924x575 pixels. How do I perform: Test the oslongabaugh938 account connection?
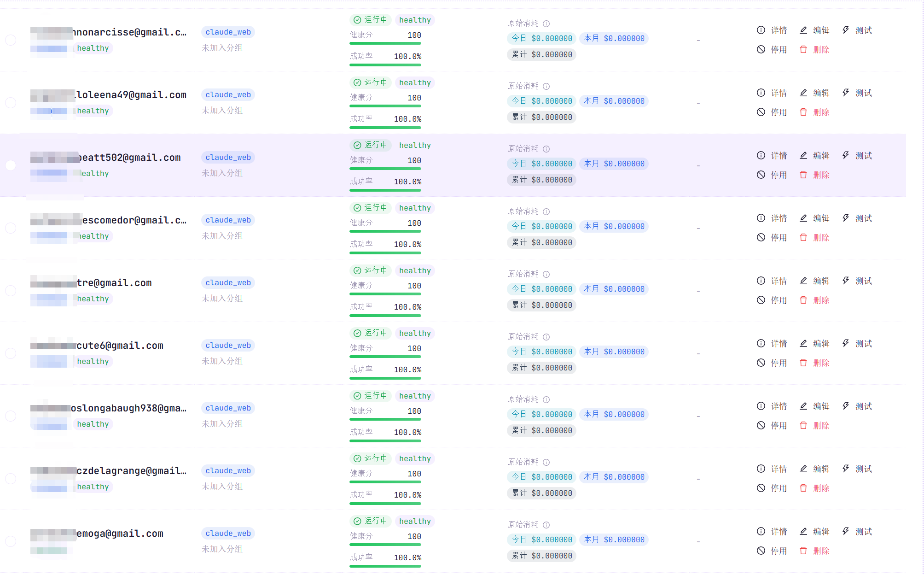[857, 406]
